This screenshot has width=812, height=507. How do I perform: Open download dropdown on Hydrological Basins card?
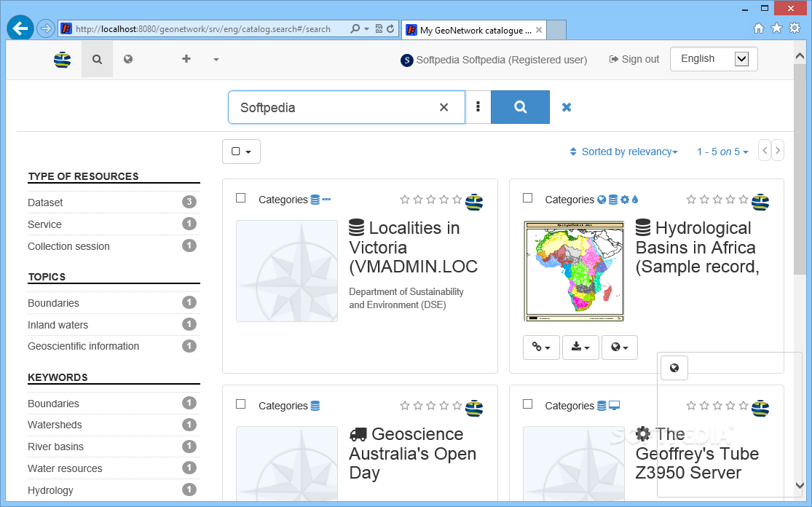[580, 347]
